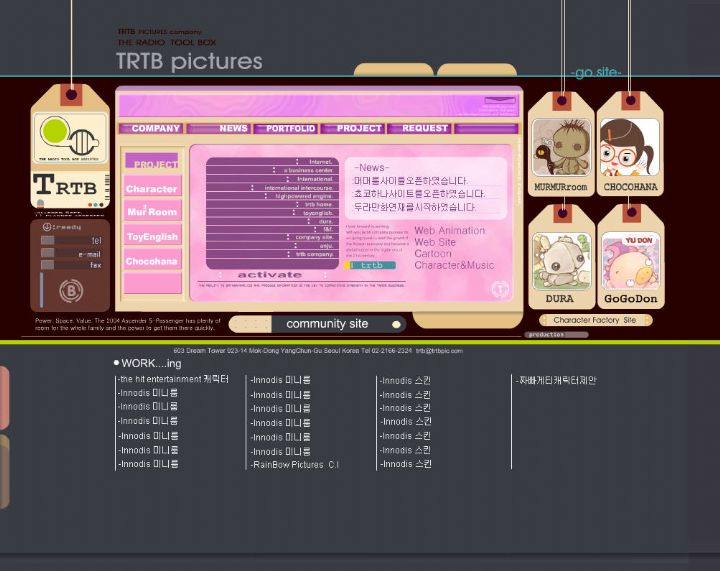Viewport: 720px width, 571px height.
Task: Click the TRTB logo tag emblem
Action: tap(69, 139)
